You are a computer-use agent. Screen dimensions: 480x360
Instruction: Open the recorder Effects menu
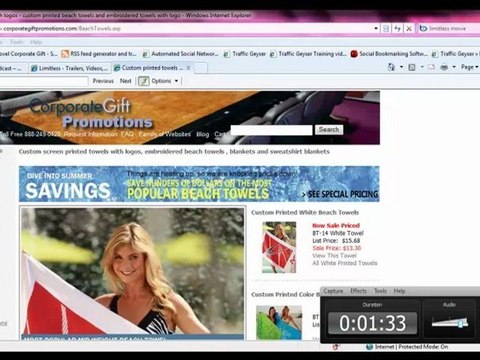[x=358, y=291]
